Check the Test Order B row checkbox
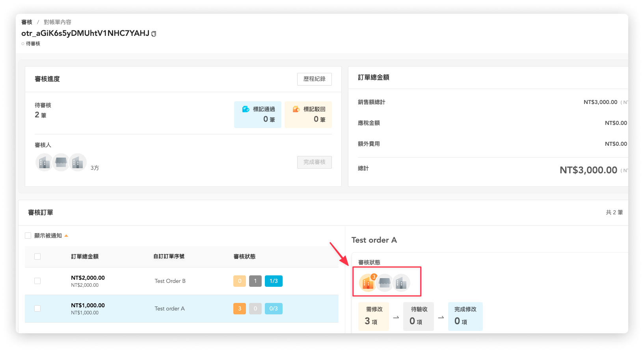The image size is (644, 351). (x=37, y=281)
